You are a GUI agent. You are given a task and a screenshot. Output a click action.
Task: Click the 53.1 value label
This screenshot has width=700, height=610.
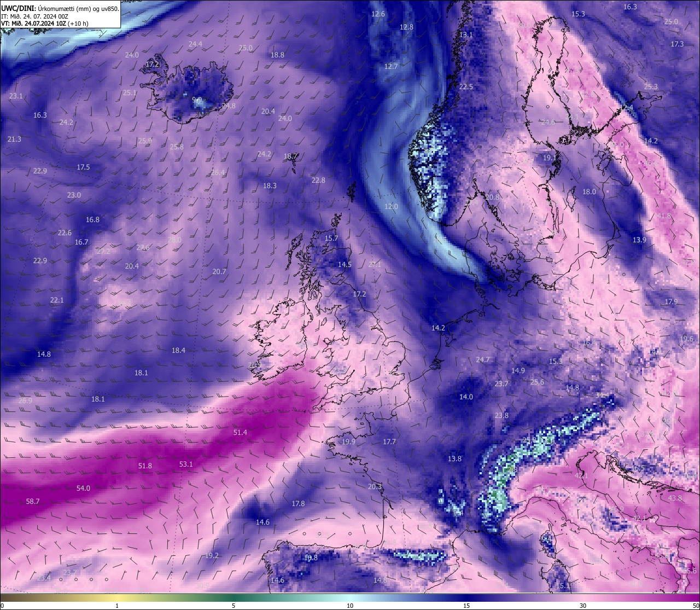pos(186,464)
